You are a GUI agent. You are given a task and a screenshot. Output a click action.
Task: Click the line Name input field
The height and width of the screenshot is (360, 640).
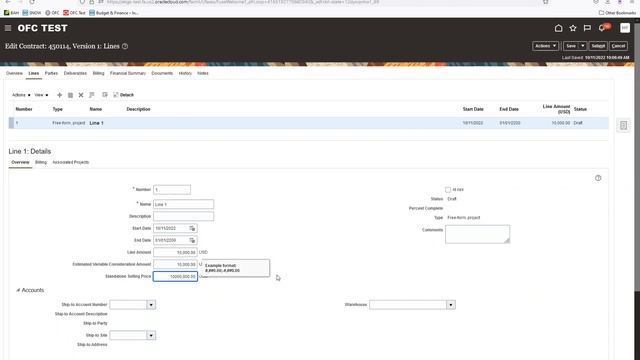[183, 204]
